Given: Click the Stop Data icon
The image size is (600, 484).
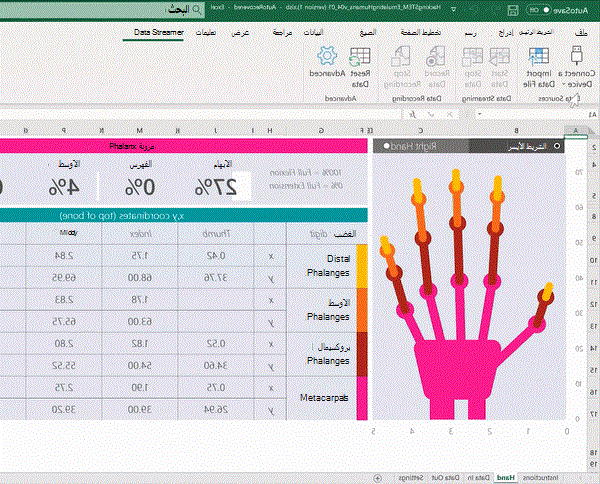Looking at the screenshot, I should point(473,56).
